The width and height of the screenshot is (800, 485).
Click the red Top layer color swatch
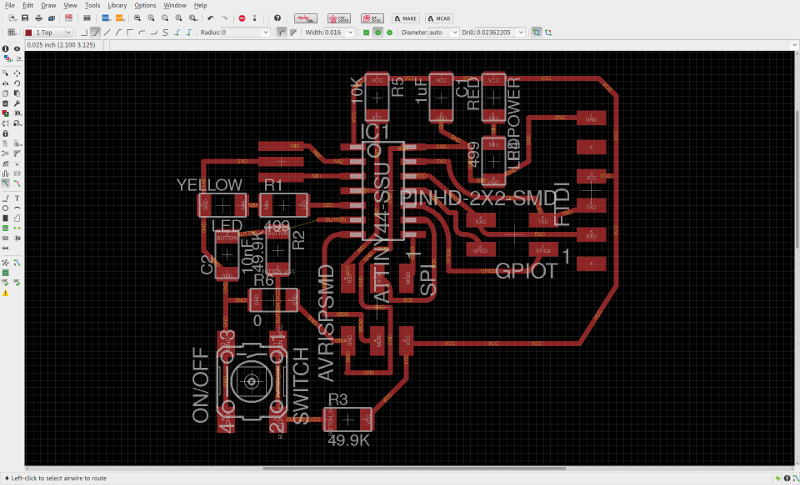pyautogui.click(x=29, y=32)
